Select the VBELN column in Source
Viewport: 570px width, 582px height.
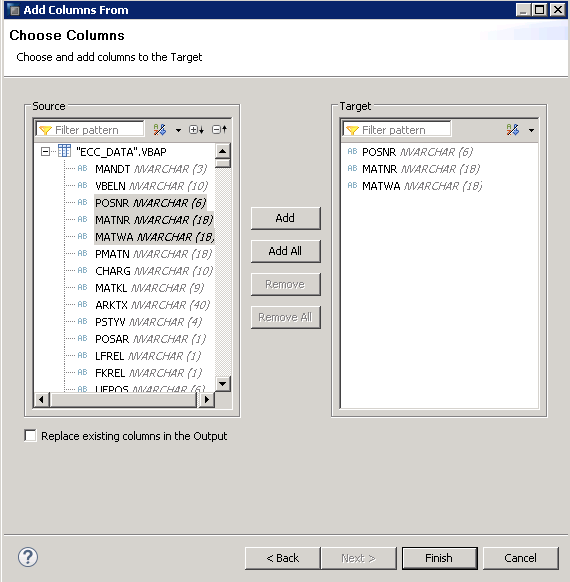click(151, 186)
